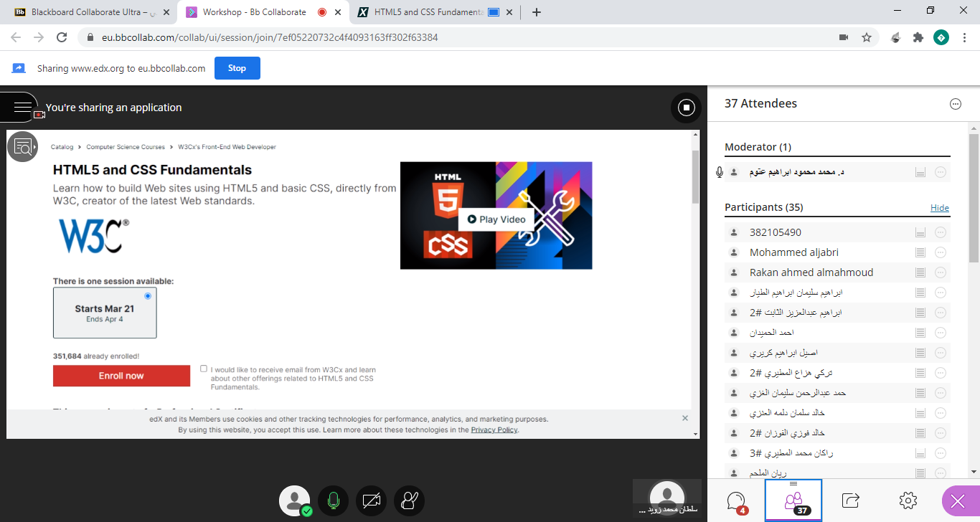
Task: Toggle the microphone audio button
Action: [x=333, y=500]
